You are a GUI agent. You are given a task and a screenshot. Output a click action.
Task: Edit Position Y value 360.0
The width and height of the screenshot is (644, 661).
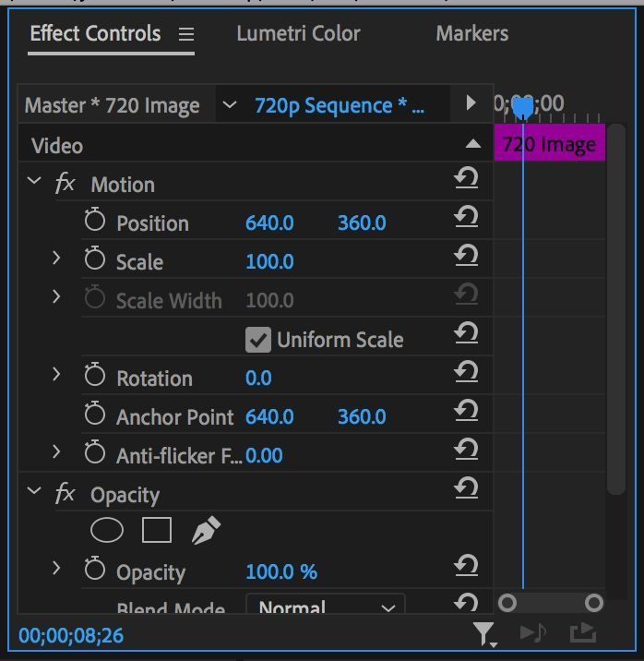[362, 222]
